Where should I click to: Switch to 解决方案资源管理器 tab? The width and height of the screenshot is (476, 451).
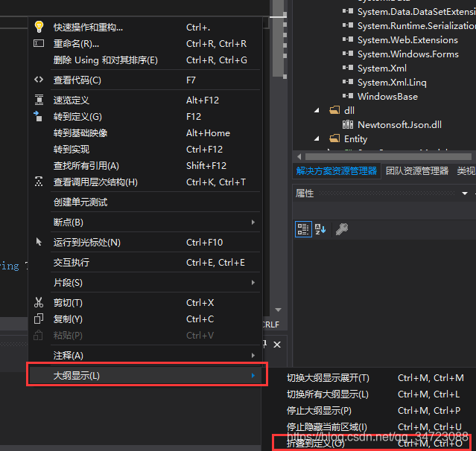click(337, 171)
